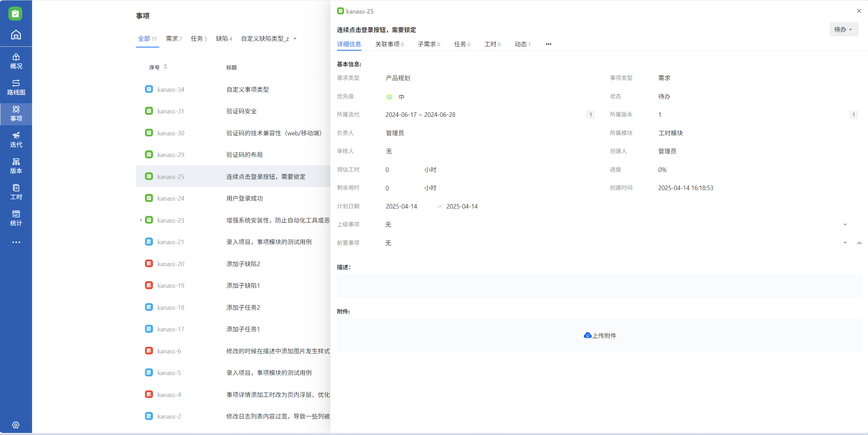Open the 统计 statistics sidebar icon
Screen dimensions: 868x435
tap(16, 218)
